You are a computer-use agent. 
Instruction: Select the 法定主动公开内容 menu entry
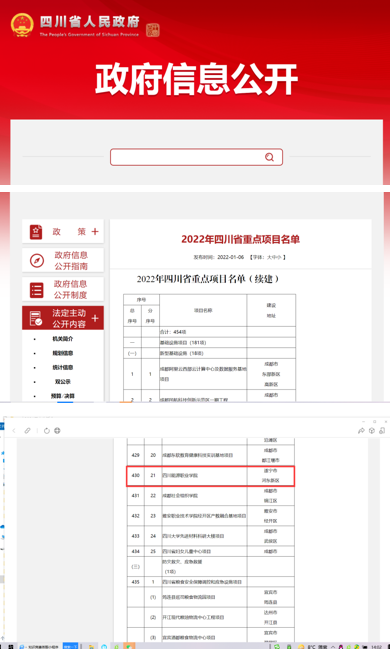(63, 318)
